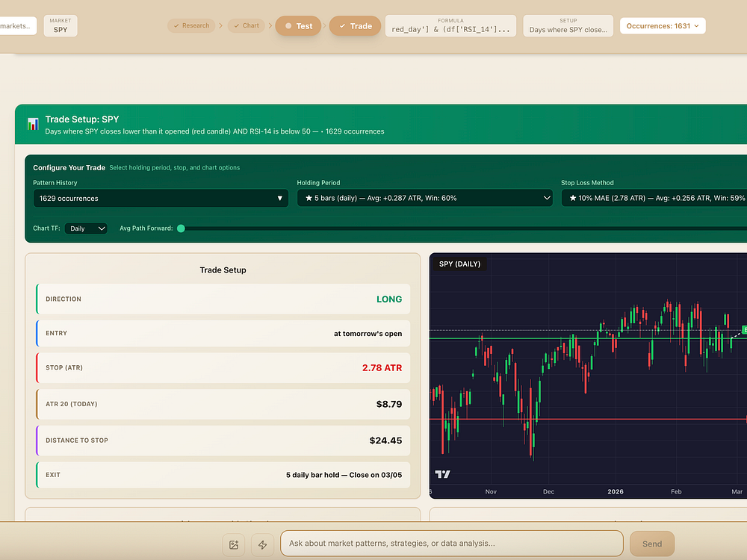747x560 pixels.
Task: Click the Feb label on chart axis
Action: click(x=676, y=491)
